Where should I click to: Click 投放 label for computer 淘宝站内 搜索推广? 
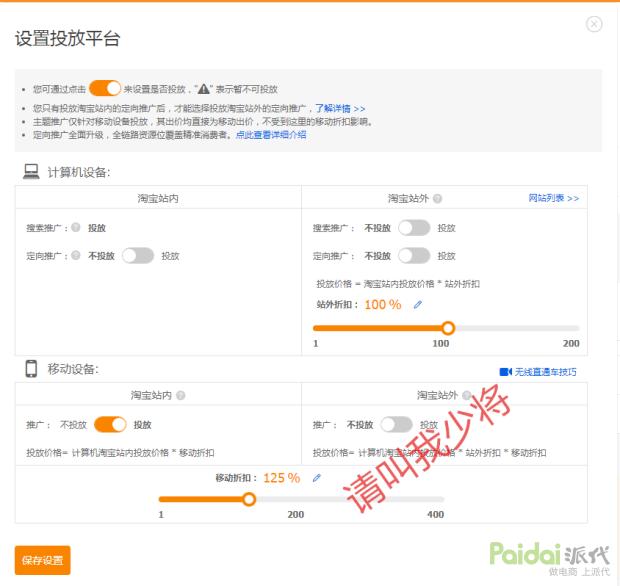pyautogui.click(x=96, y=228)
